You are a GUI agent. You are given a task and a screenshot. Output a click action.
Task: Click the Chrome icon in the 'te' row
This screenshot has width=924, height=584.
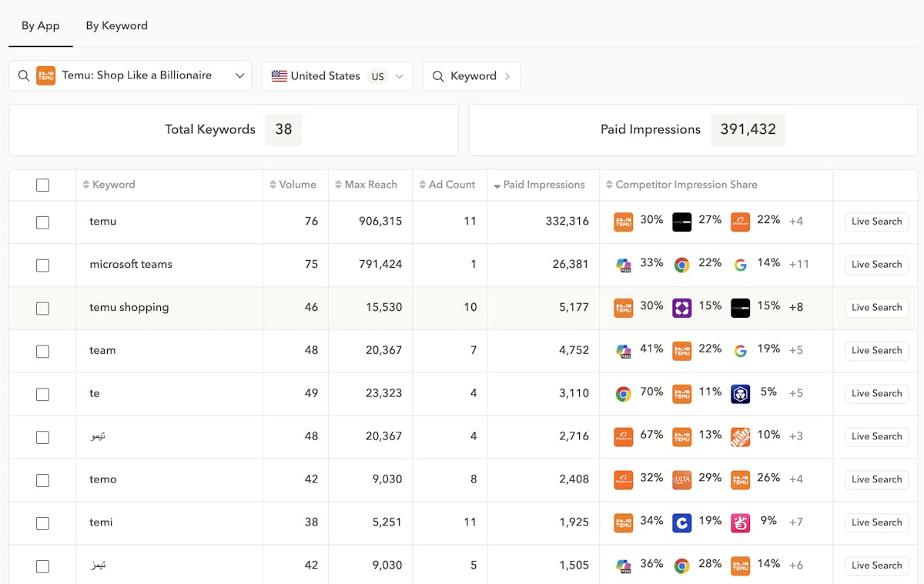[623, 394]
